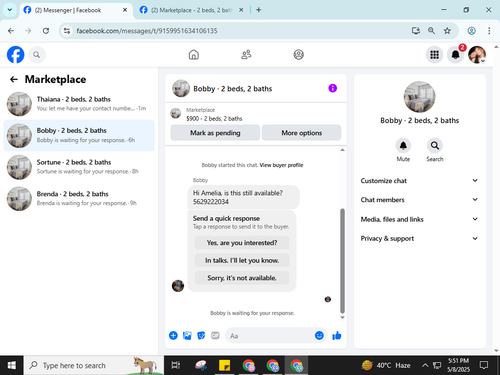
Task: Open Thaiana's 2 beds, 2 baths conversation
Action: point(79,104)
